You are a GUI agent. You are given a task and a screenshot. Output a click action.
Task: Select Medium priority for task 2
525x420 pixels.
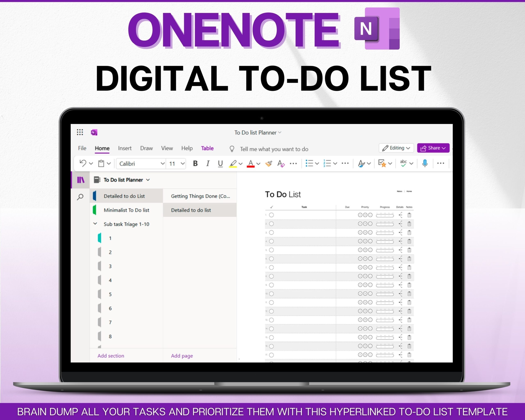coord(365,224)
